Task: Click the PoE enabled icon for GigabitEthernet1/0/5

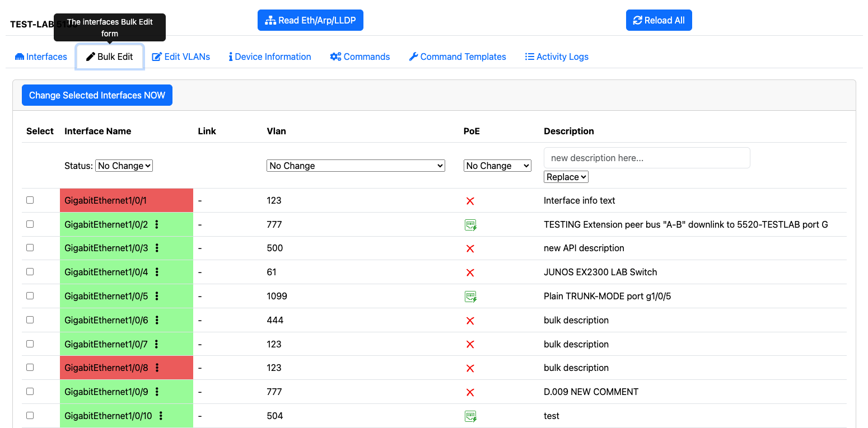Action: pyautogui.click(x=470, y=297)
